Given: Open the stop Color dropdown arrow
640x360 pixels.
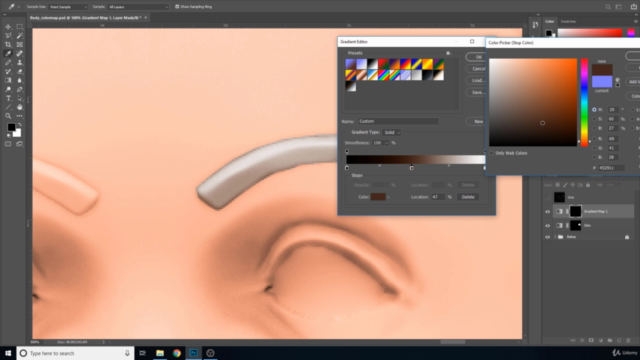Looking at the screenshot, I should coord(388,197).
